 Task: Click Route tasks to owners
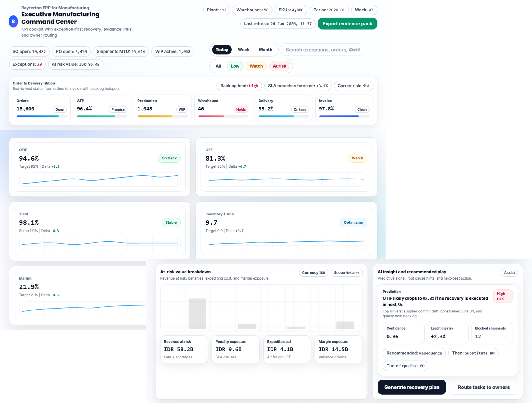[483, 387]
